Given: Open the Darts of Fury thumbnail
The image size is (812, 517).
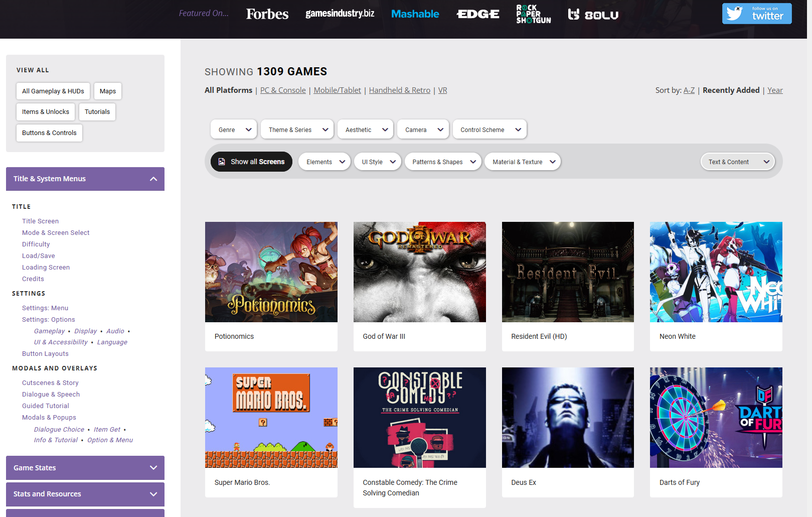Looking at the screenshot, I should click(x=716, y=418).
